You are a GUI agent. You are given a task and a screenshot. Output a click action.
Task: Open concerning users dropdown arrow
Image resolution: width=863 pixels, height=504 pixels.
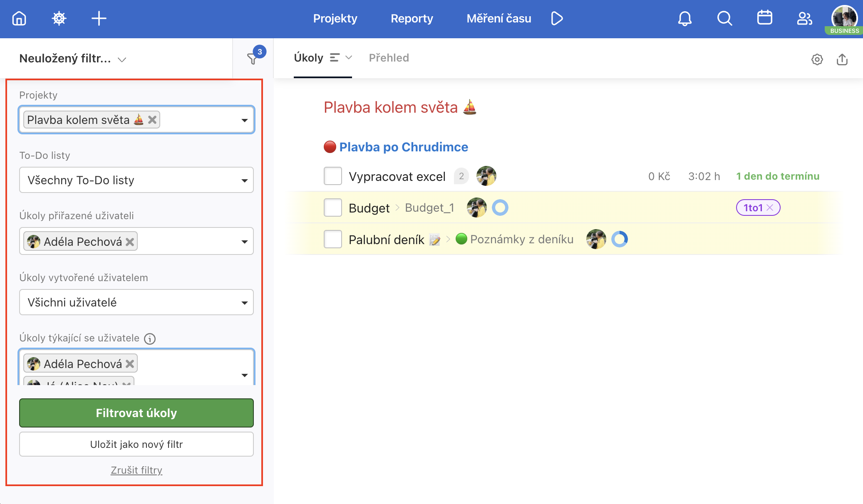tap(245, 375)
